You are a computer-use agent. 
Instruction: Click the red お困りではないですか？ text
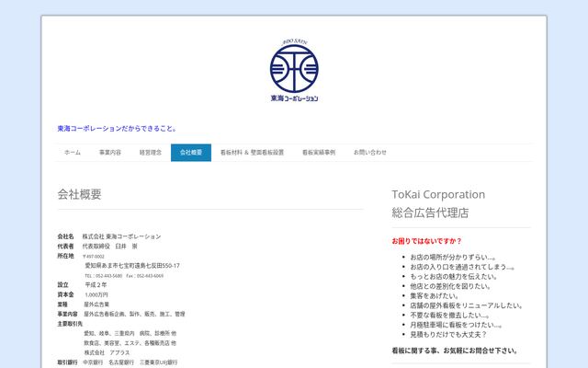pos(426,241)
